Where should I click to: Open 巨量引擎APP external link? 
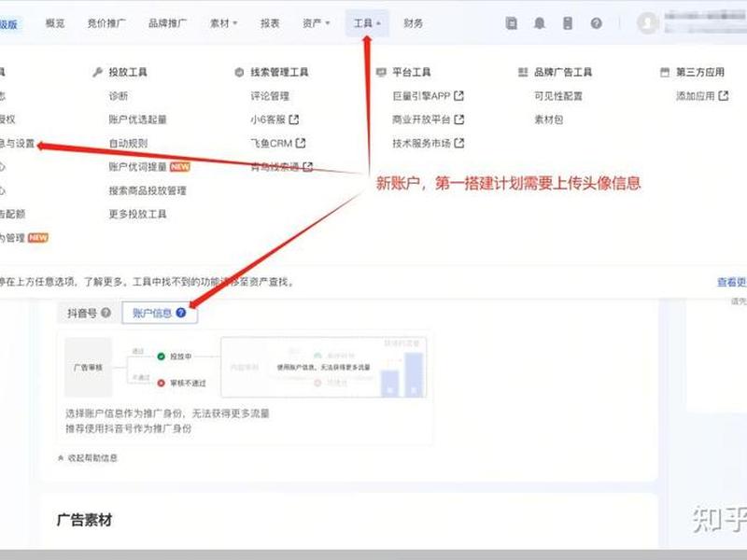pos(428,96)
